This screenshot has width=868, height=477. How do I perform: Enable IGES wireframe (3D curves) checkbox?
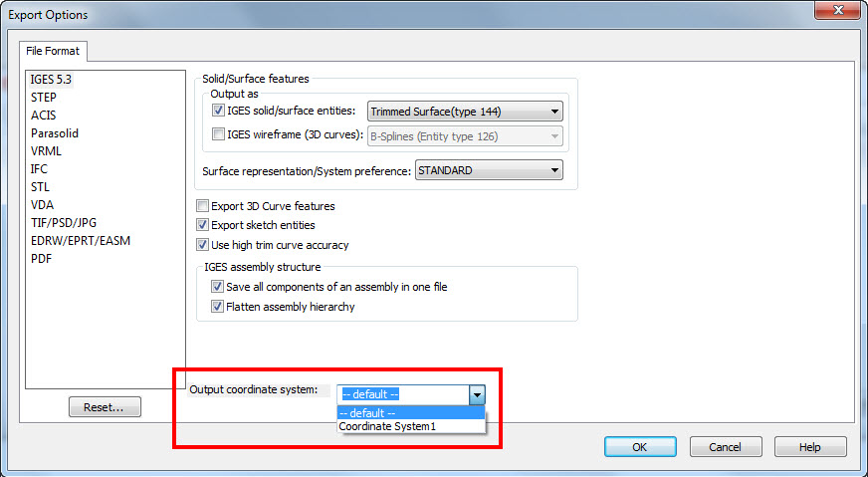point(220,135)
